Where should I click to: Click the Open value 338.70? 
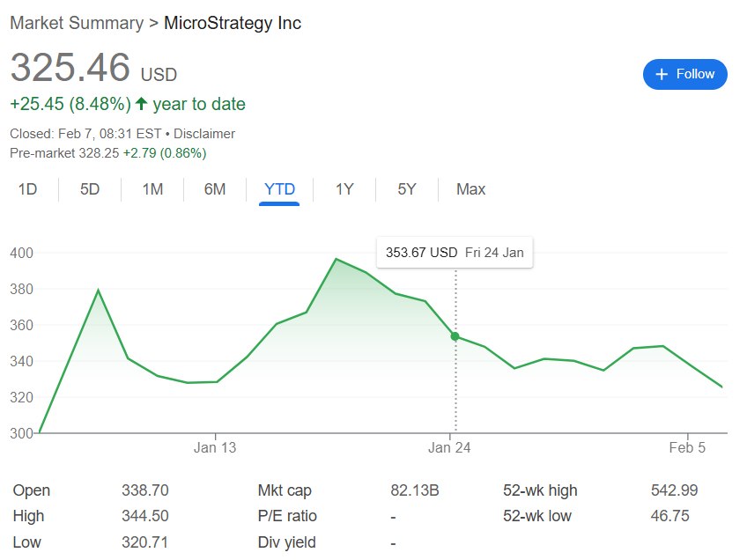pos(144,490)
